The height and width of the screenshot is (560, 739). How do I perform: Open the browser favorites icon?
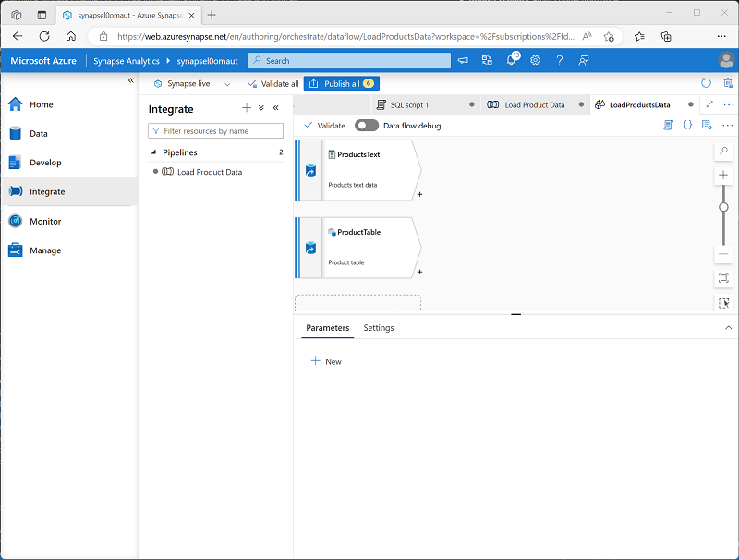tap(639, 36)
